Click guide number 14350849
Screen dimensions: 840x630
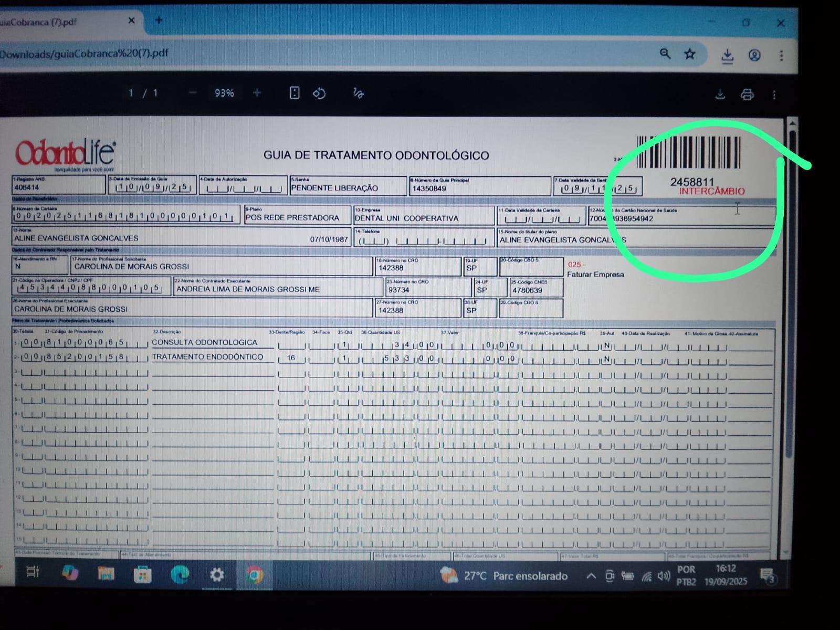tap(429, 188)
